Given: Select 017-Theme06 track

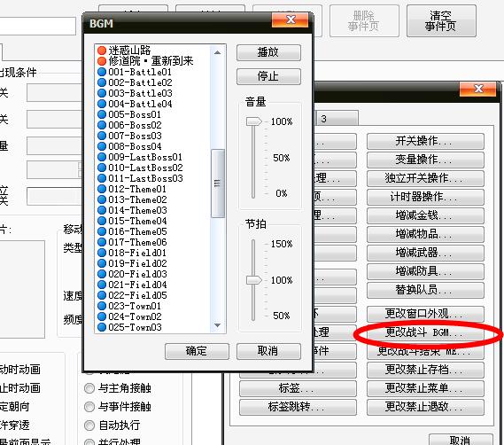Looking at the screenshot, I should coord(132,242).
